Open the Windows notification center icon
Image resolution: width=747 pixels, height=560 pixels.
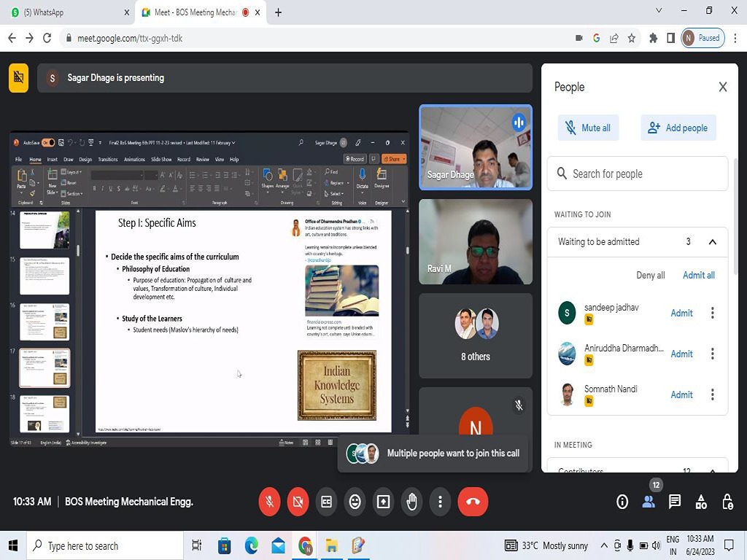[729, 545]
